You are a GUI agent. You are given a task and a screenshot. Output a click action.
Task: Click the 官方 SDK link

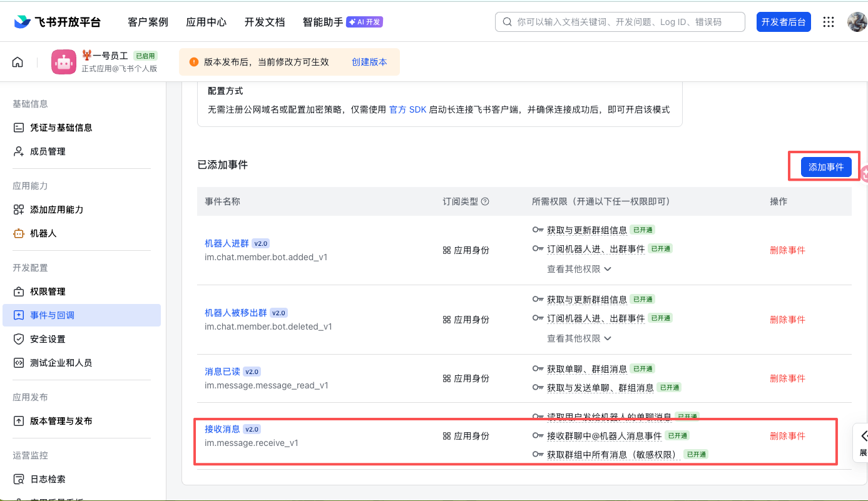(x=407, y=109)
